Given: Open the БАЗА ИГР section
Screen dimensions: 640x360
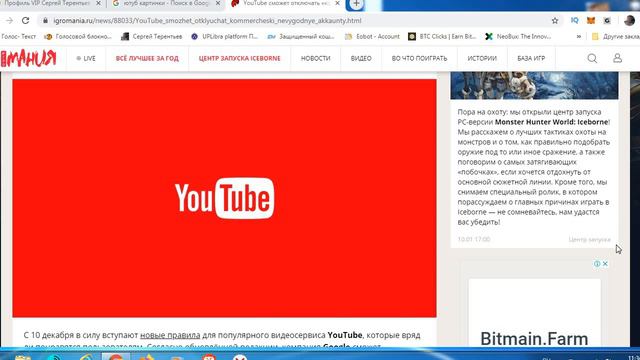Looking at the screenshot, I should 531,58.
